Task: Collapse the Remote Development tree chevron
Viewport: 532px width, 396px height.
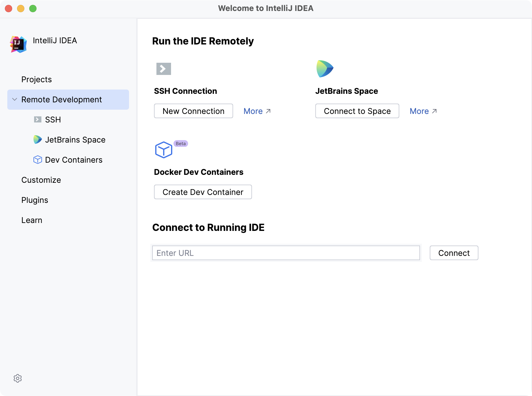Action: point(14,100)
